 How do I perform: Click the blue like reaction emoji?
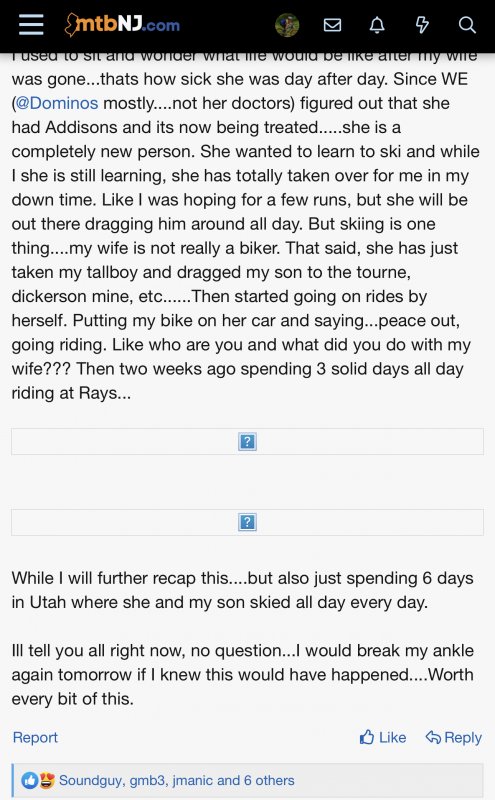(30, 780)
